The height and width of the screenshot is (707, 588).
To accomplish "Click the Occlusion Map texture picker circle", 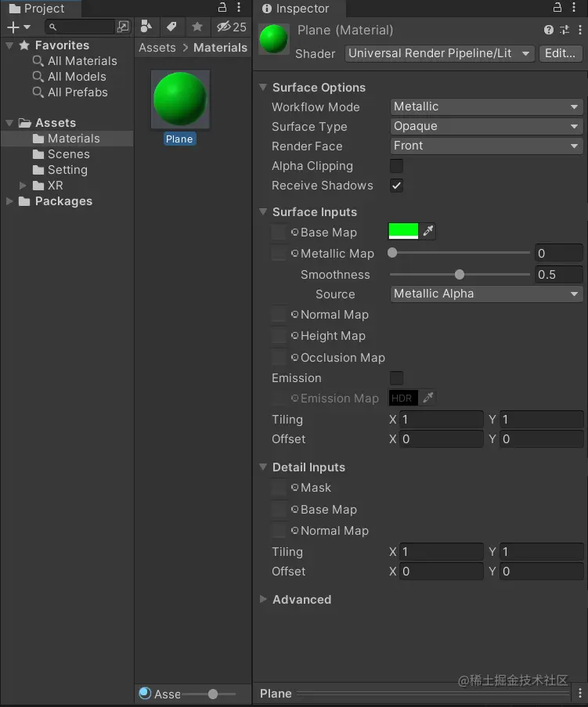I will pyautogui.click(x=294, y=357).
